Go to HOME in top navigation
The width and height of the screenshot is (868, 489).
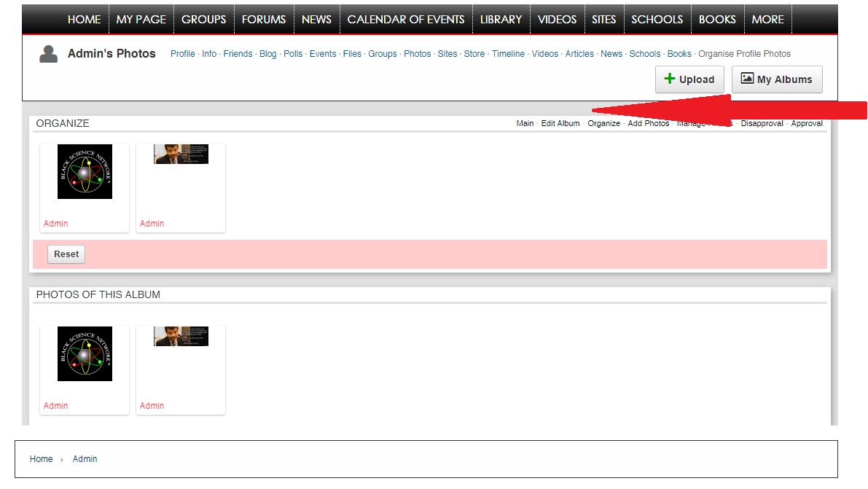84,20
